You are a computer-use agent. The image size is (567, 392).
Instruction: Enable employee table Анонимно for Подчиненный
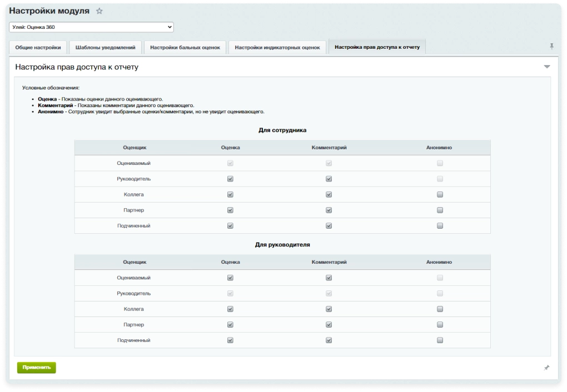pos(440,226)
